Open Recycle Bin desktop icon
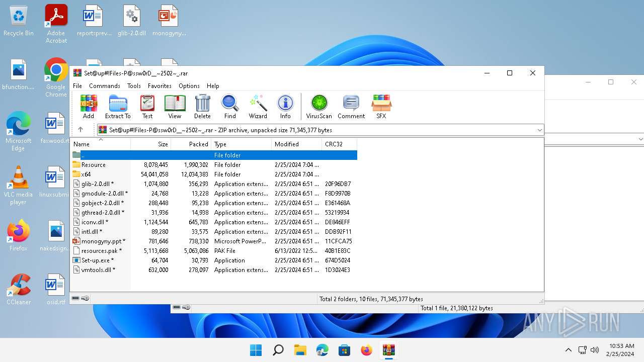This screenshot has height=362, width=644. tap(19, 21)
